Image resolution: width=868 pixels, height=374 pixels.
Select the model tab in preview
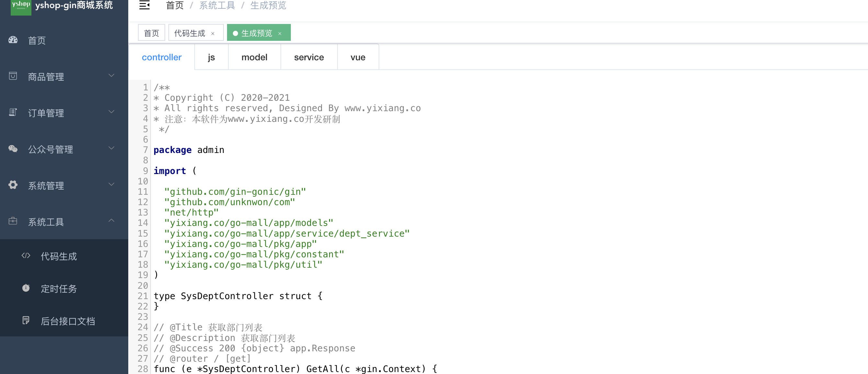point(254,57)
